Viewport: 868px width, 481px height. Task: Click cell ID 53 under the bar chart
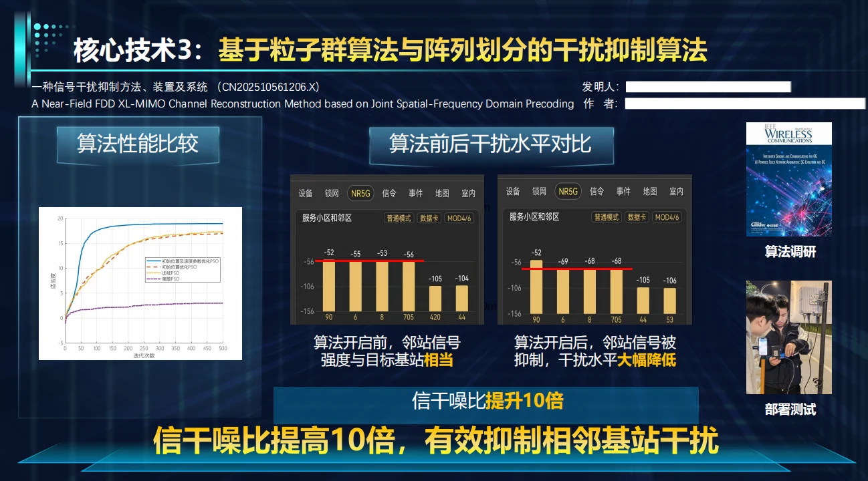[x=670, y=319]
